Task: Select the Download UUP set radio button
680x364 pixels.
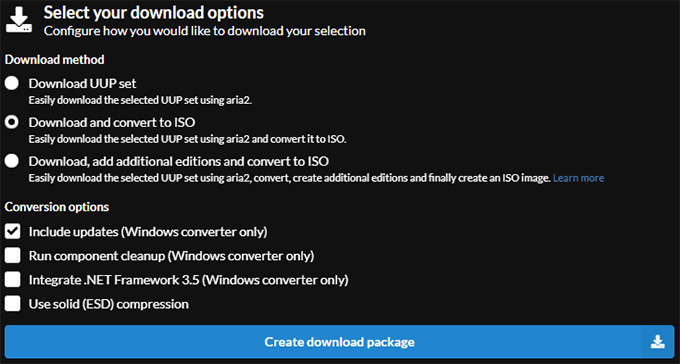Action: point(12,83)
